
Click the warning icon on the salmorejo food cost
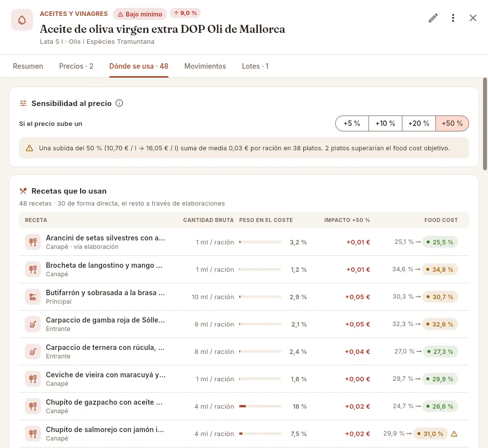pyautogui.click(x=454, y=434)
